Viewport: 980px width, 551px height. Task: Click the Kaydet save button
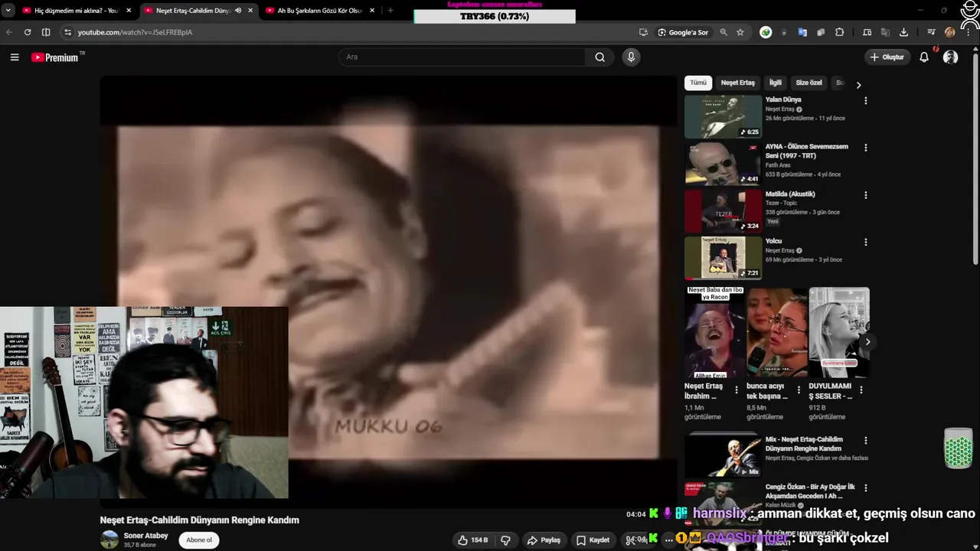point(593,540)
